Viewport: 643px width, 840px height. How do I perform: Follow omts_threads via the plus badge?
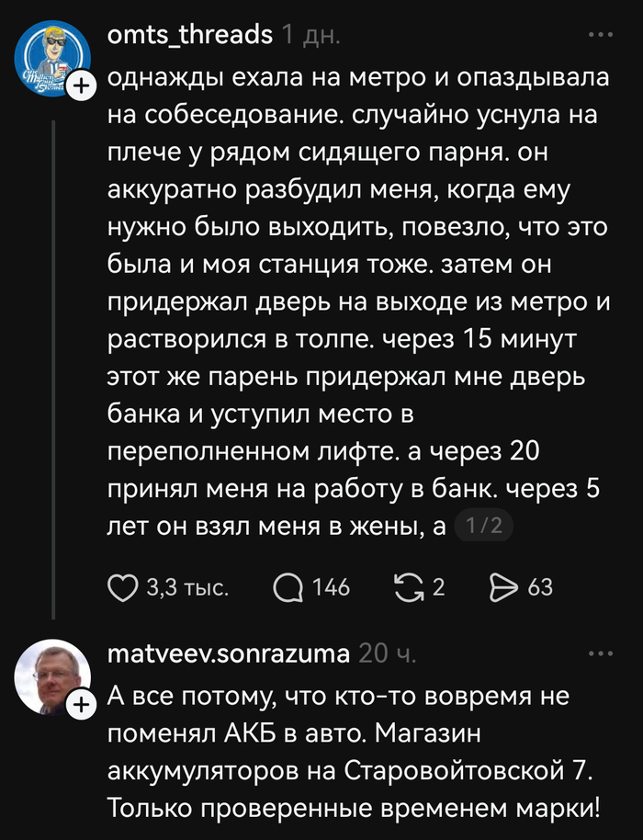[83, 83]
